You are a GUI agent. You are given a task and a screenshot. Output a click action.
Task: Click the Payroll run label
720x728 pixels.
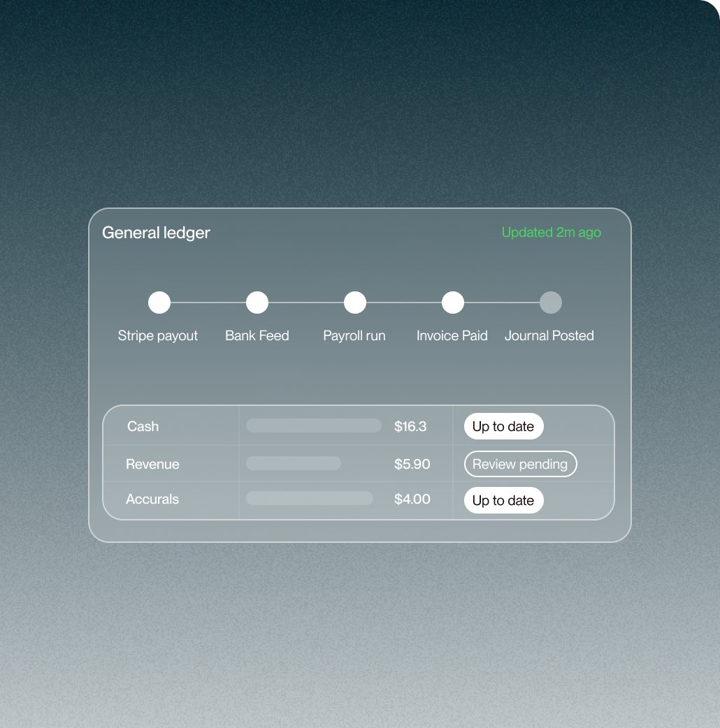pyautogui.click(x=354, y=335)
